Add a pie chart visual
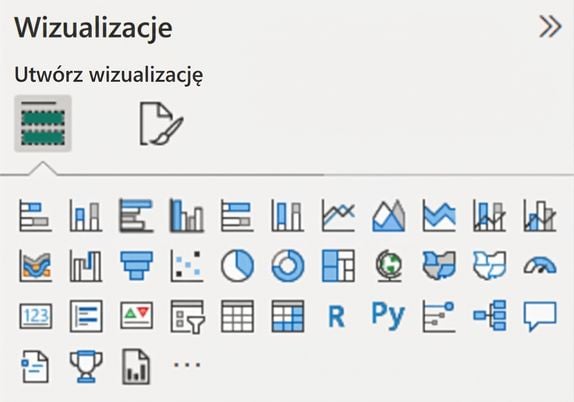Viewport: 574px width, 402px height. (237, 265)
